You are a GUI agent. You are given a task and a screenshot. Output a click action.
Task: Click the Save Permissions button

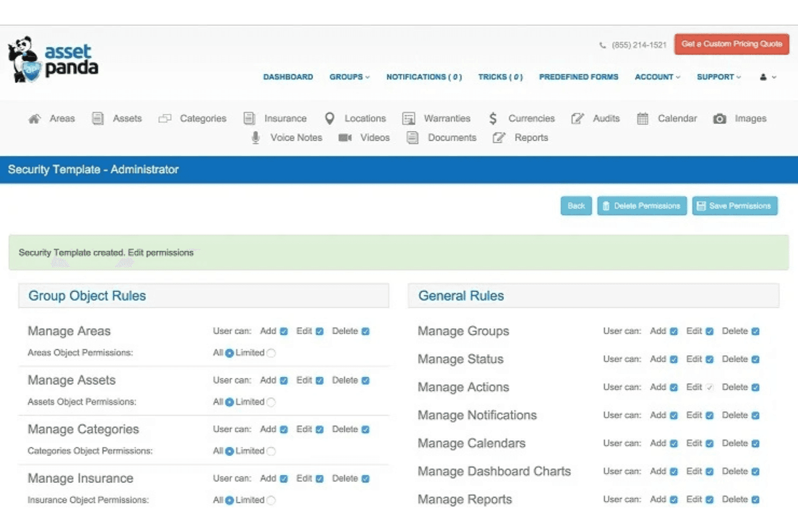[x=734, y=206]
